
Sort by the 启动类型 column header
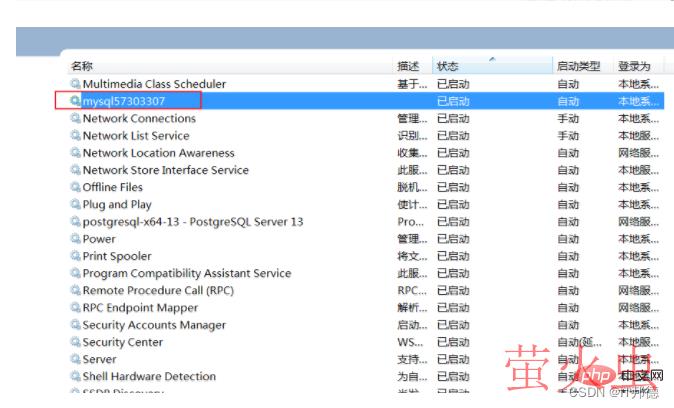coord(578,66)
